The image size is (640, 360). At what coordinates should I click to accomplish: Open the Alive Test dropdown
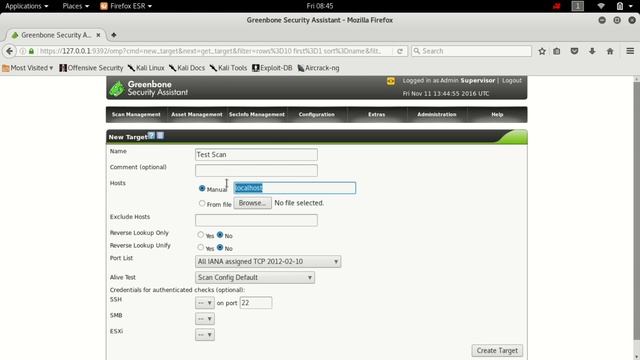tap(255, 278)
